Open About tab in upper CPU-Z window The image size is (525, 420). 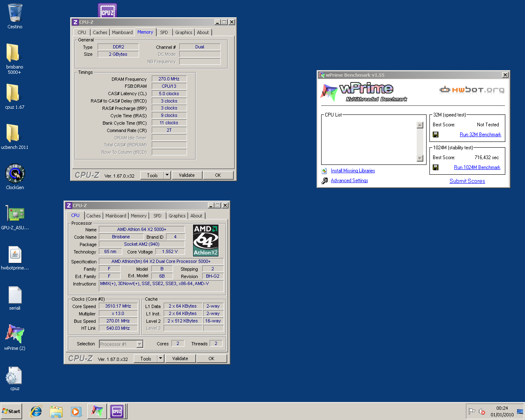pyautogui.click(x=203, y=32)
